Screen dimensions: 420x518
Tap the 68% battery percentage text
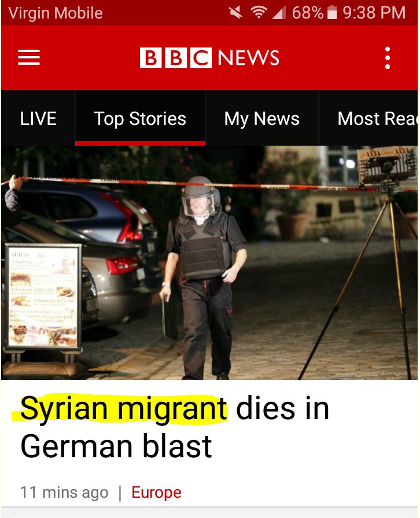click(308, 13)
